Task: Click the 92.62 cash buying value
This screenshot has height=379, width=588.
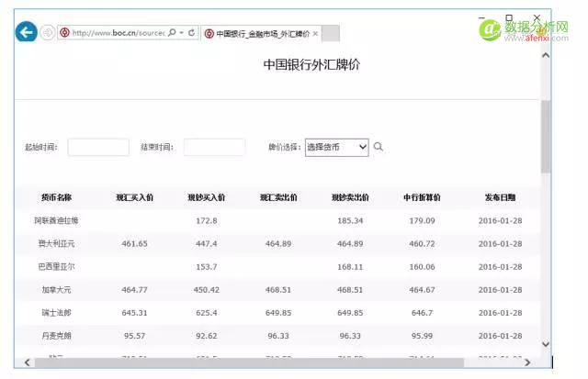Action: [x=207, y=336]
